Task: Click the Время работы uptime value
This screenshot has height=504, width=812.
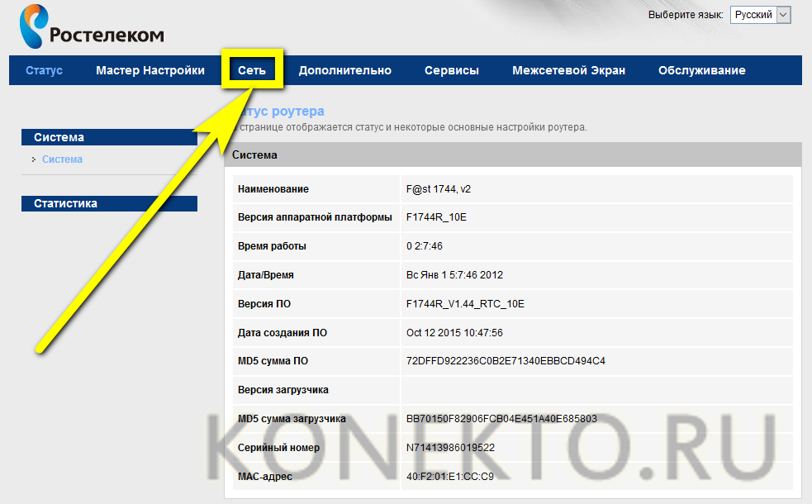Action: tap(425, 246)
